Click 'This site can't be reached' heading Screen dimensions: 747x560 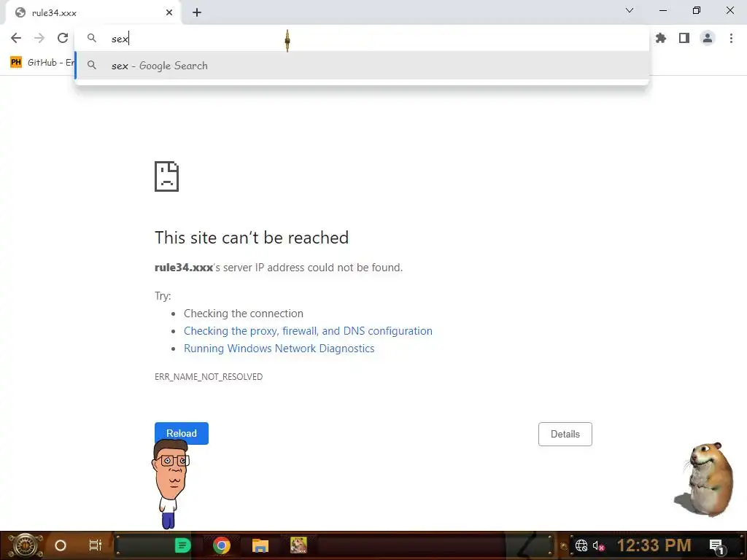pyautogui.click(x=252, y=238)
